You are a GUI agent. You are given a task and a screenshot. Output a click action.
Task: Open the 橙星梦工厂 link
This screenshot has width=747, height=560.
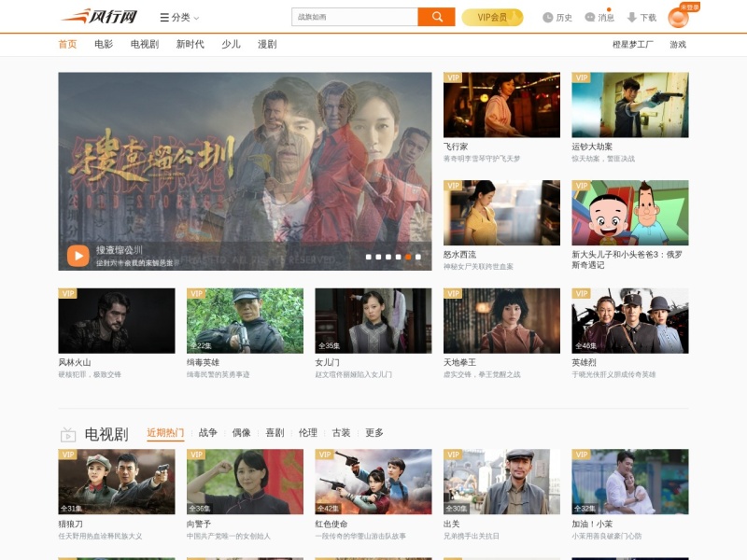coord(633,44)
